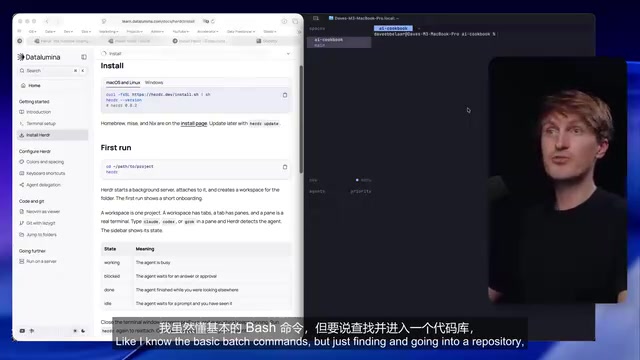Click the menu item in terminal sidebar

[364, 180]
